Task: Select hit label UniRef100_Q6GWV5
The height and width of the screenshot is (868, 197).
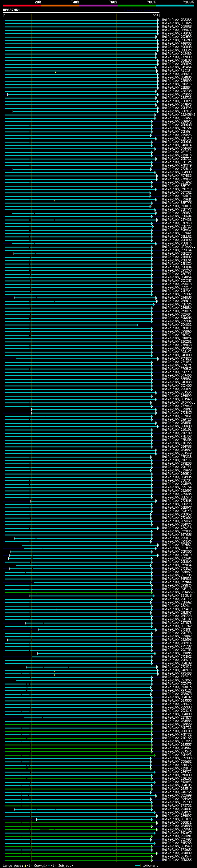Action: (177, 121)
